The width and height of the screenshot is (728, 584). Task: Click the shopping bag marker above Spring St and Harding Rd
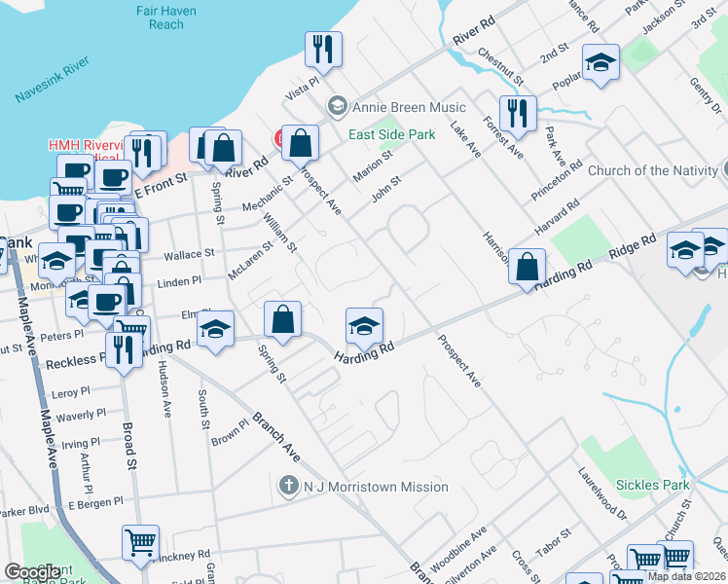283,319
